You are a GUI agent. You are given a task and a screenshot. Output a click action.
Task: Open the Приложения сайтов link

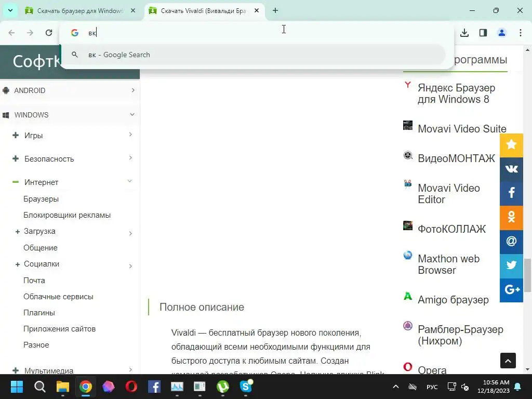59,329
